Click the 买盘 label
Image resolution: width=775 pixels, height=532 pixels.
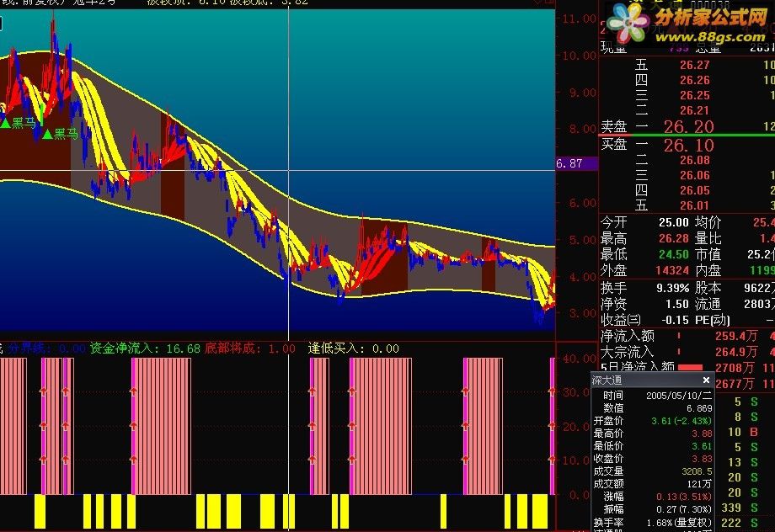[x=614, y=144]
